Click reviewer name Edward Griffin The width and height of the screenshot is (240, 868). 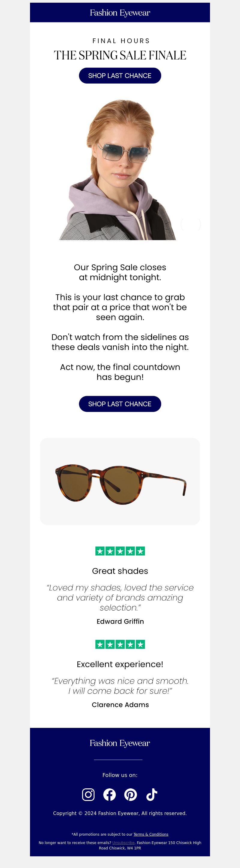click(120, 621)
